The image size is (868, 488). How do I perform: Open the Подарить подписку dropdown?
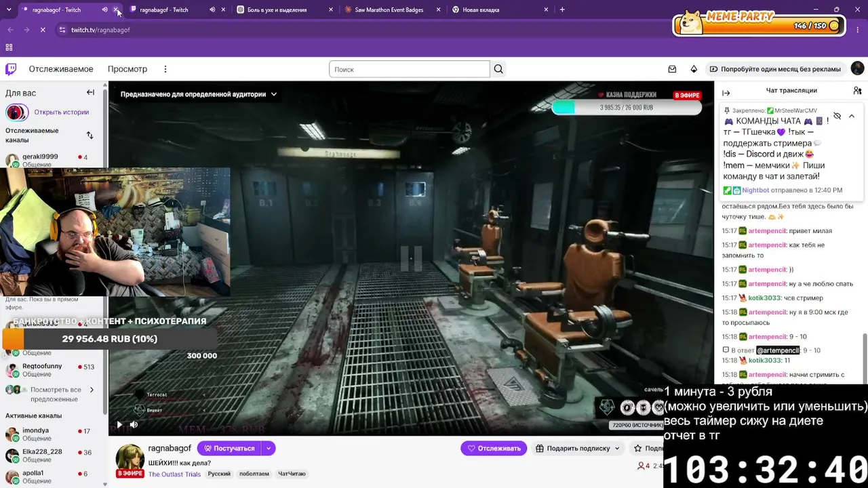click(578, 448)
